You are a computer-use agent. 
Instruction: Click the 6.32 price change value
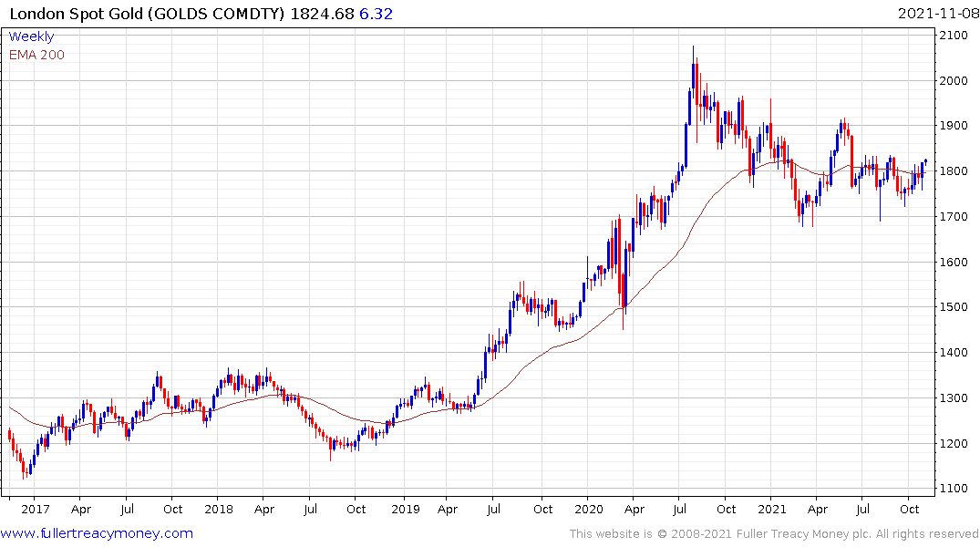click(x=376, y=14)
